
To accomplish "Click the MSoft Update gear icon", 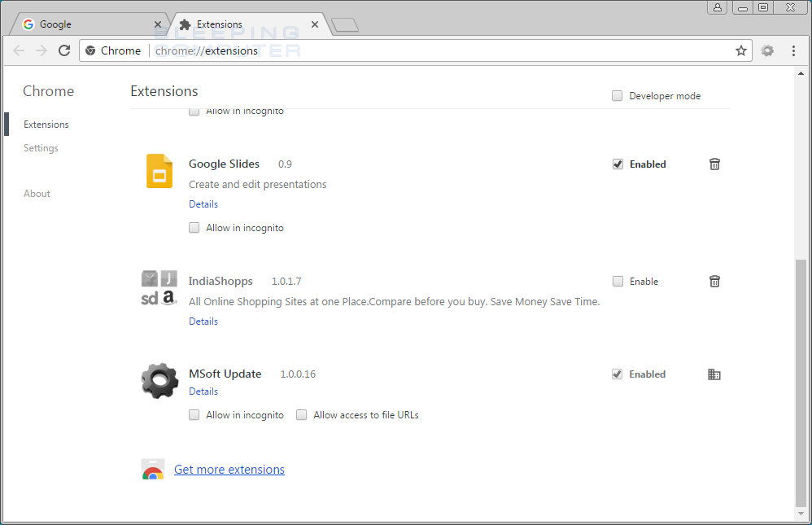I will (159, 381).
